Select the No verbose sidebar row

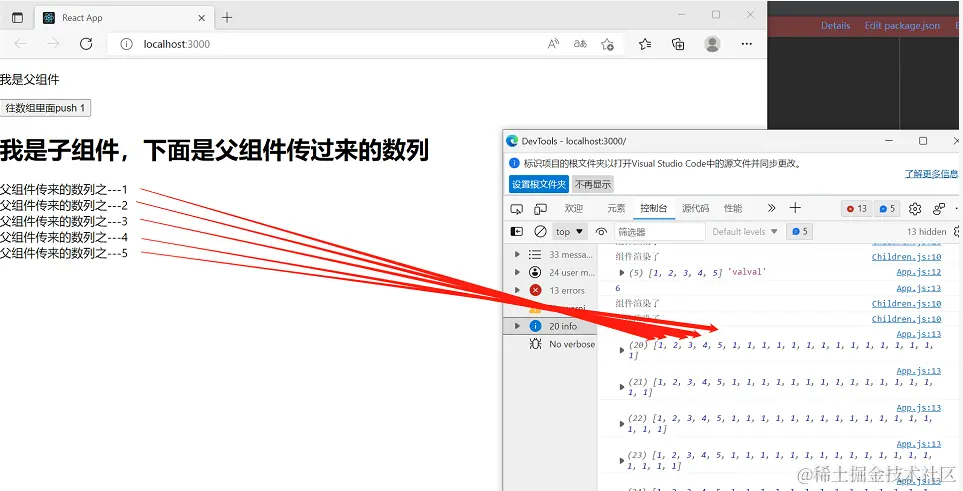click(x=550, y=344)
